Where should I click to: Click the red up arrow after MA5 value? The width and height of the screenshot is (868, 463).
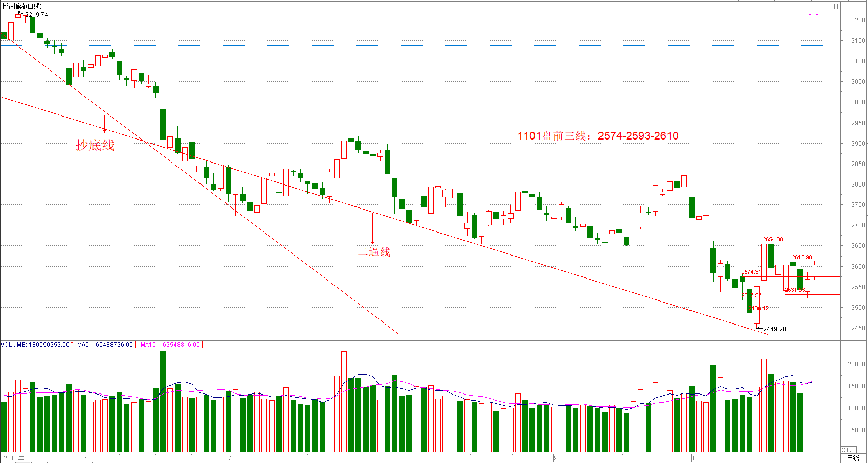tap(136, 345)
